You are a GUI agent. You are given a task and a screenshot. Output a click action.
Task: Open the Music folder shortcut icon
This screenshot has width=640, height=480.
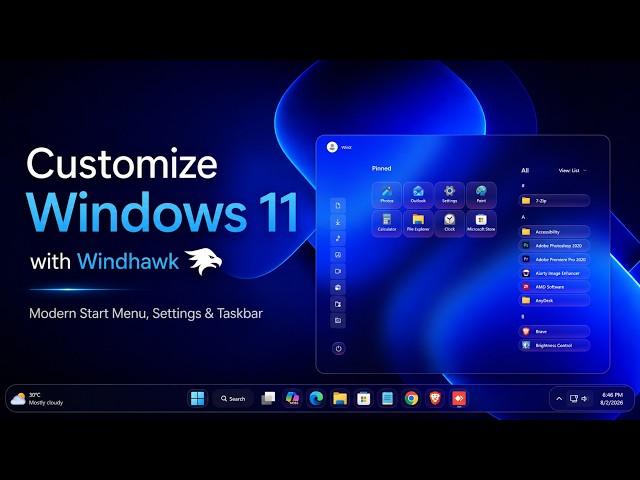(338, 238)
